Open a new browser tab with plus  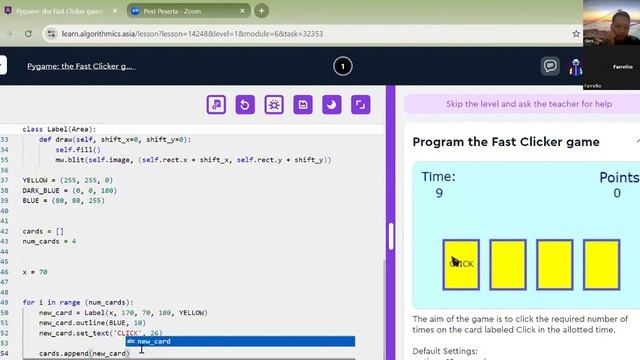pyautogui.click(x=261, y=11)
